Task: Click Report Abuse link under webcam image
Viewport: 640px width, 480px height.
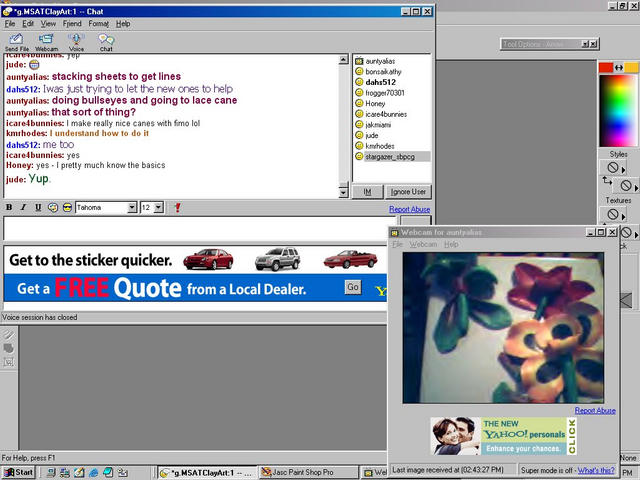Action: [x=595, y=411]
